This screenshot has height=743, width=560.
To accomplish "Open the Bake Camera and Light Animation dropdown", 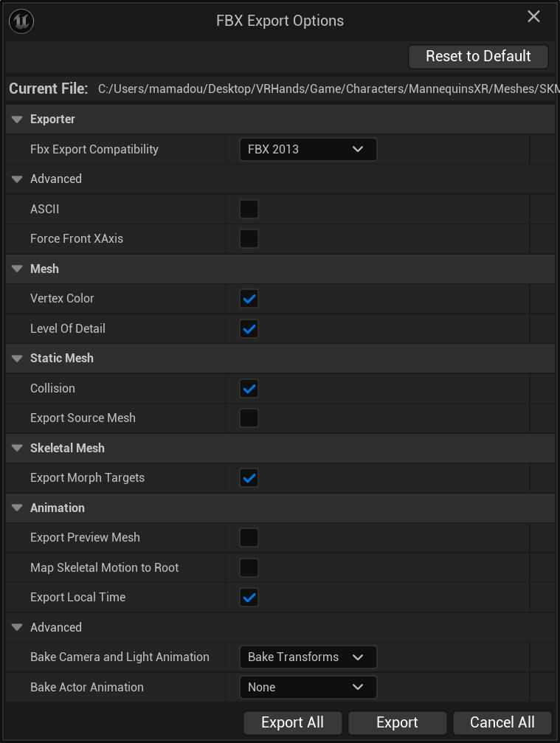I will pos(308,657).
